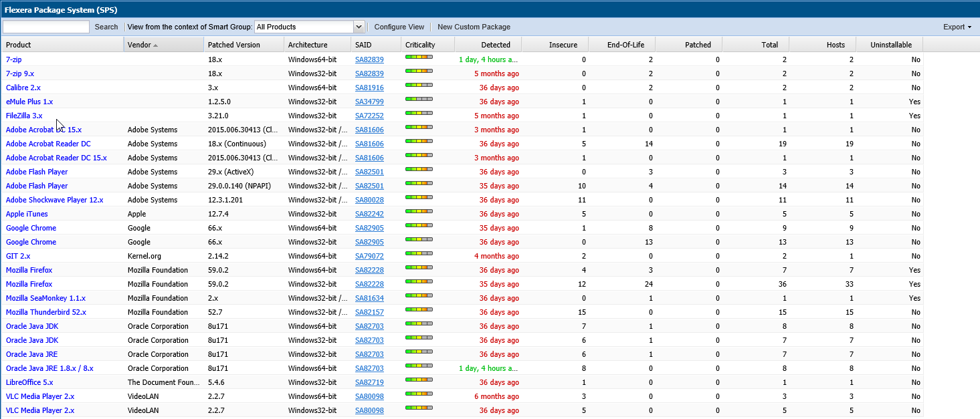
Task: Click the Vendor column sort arrow
Action: point(156,45)
